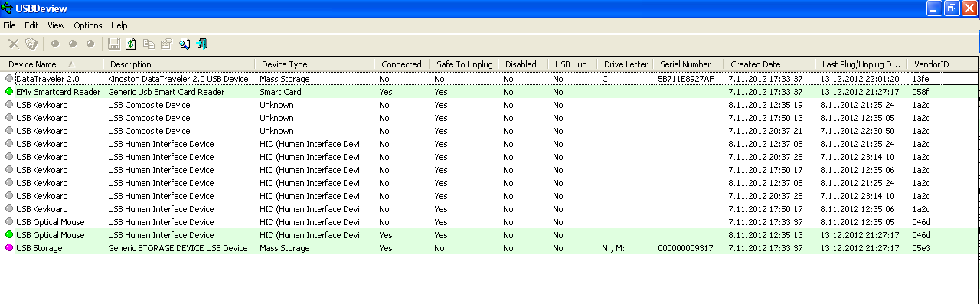Click created date '8.11.2012 12:35:19'
Screen dimensions: 980x304
tap(766, 104)
